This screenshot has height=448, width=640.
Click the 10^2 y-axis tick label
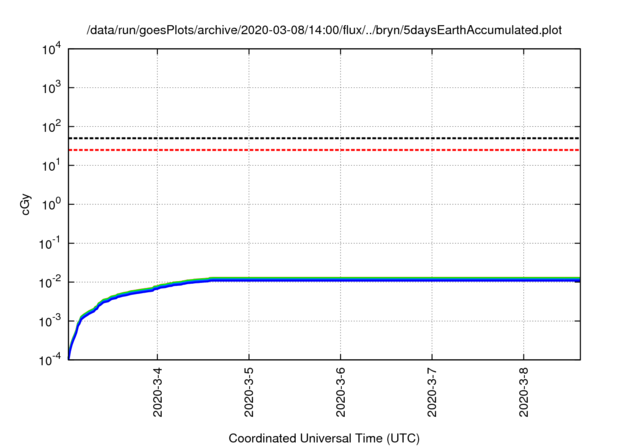(51, 126)
